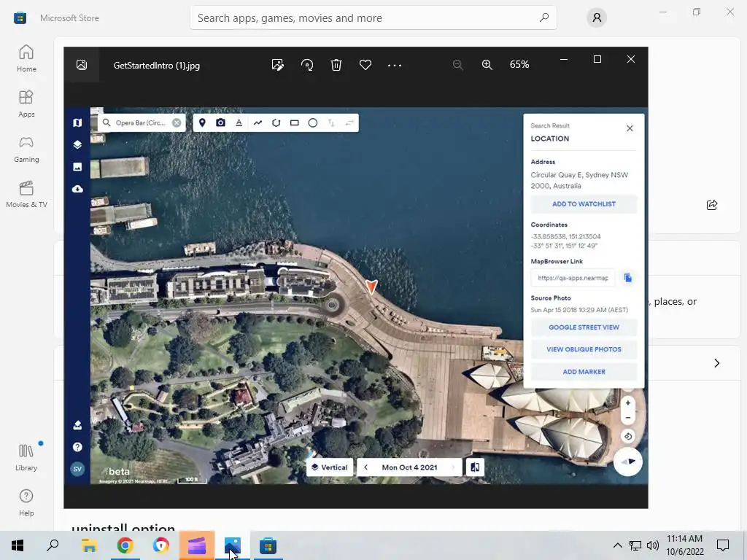Click the image gallery icon in sidebar
This screenshot has width=747, height=560.
point(77,167)
